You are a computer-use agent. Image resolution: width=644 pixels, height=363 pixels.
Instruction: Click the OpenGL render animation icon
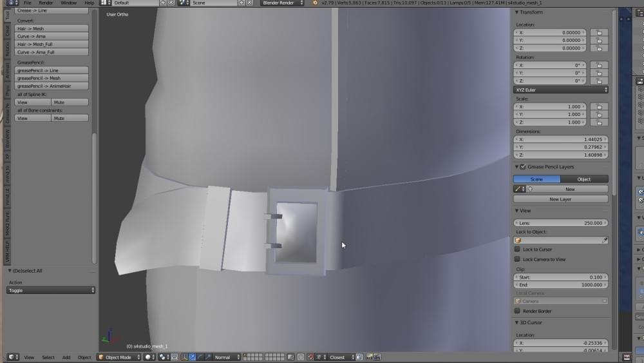377,357
